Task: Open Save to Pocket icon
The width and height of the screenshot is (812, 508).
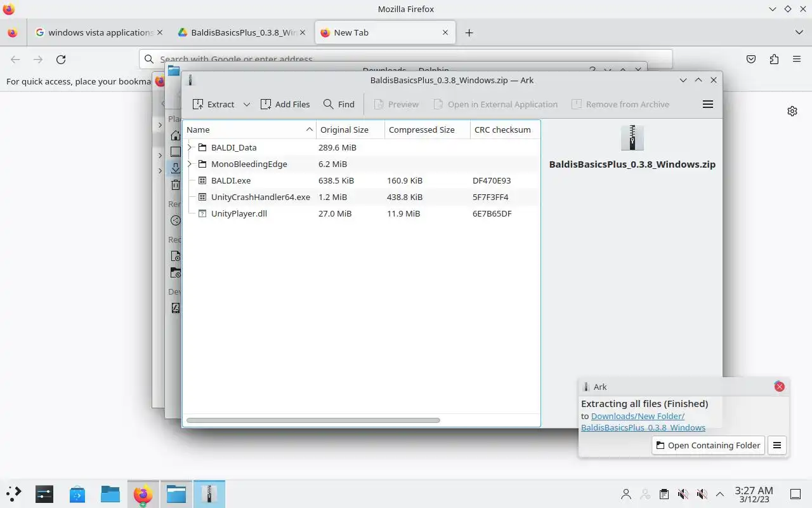Action: (x=751, y=59)
